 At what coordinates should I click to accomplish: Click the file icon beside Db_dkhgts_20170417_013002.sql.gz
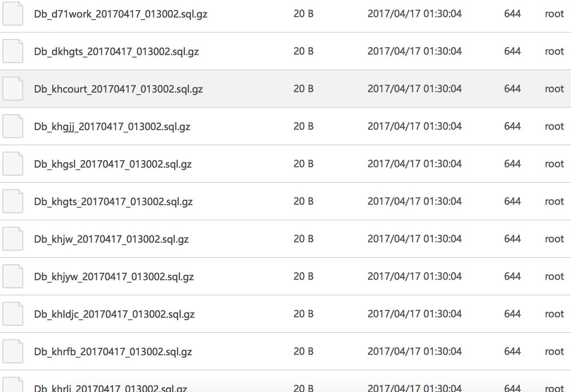click(13, 51)
